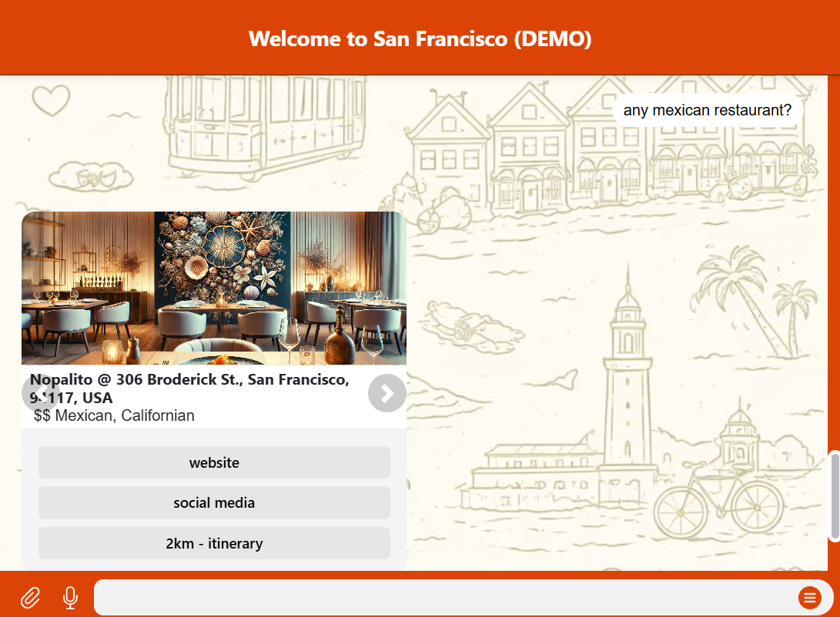
Task: Click the "any mexican restaurant?" message bubble
Action: click(707, 110)
